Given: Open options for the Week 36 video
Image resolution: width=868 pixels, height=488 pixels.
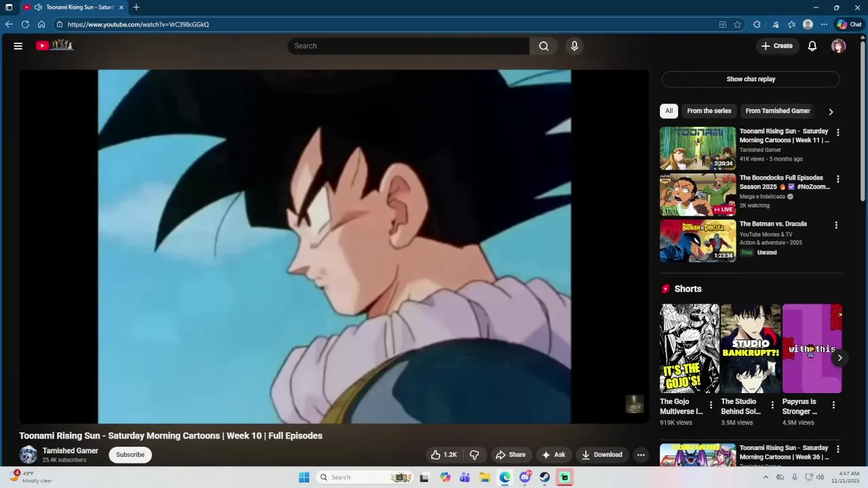Looking at the screenshot, I should 837,449.
